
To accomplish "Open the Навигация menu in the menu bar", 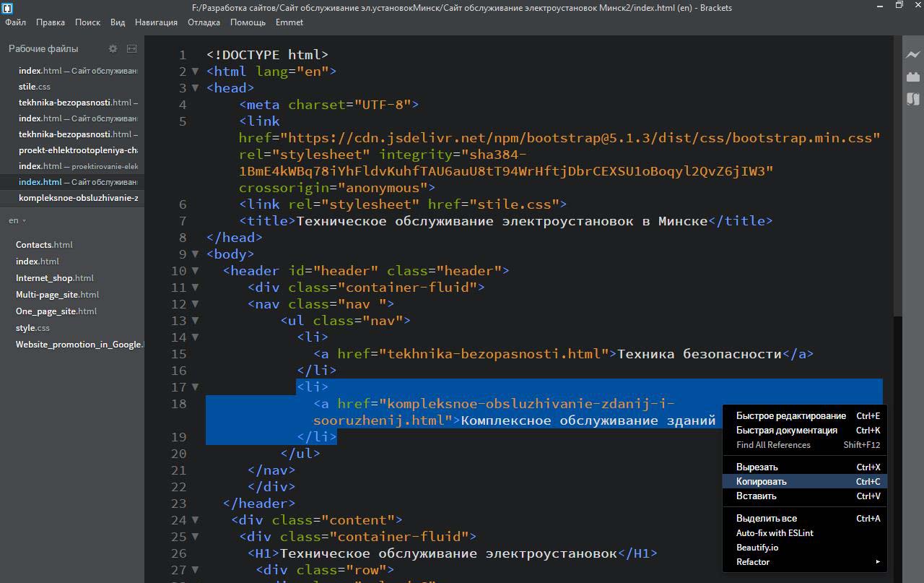I will 156,22.
